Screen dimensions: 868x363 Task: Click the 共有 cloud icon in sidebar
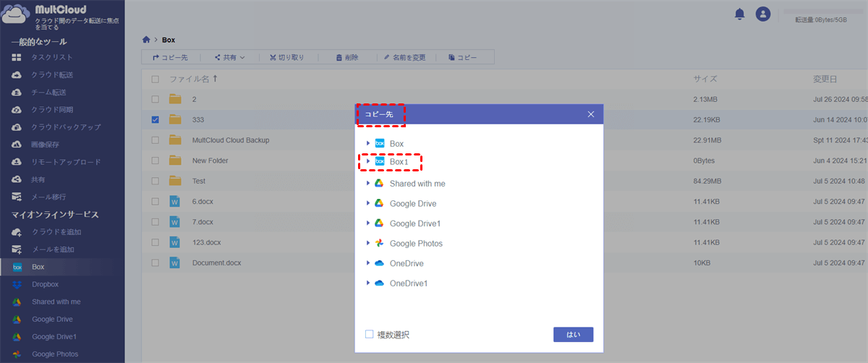[x=17, y=179]
